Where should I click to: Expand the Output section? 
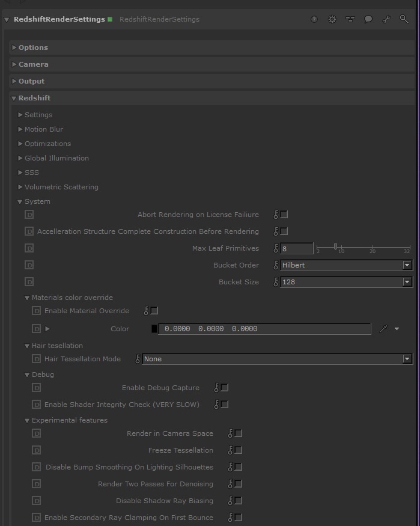click(x=14, y=81)
